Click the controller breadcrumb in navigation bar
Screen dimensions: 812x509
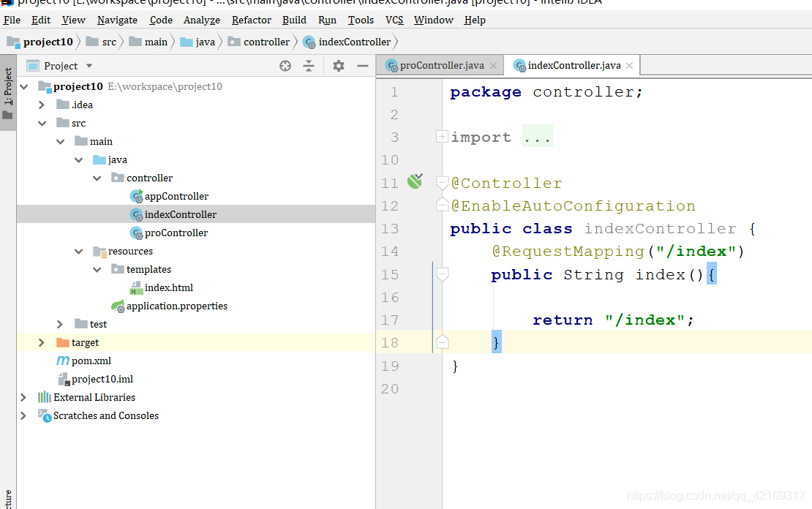(x=266, y=42)
